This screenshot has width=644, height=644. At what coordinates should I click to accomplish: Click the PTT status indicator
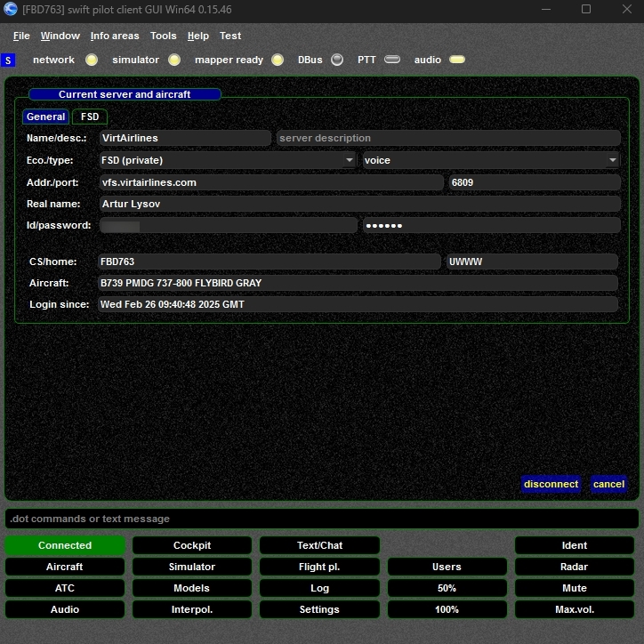392,60
